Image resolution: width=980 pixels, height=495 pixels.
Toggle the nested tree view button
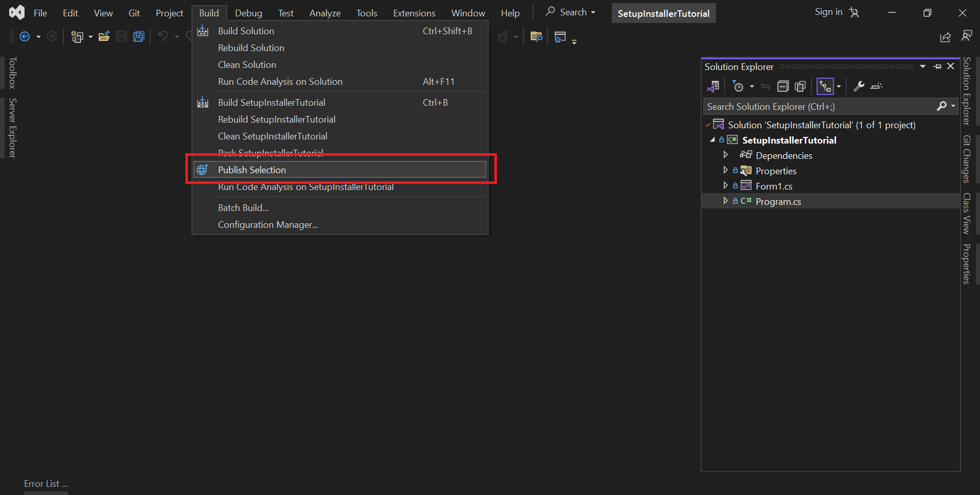825,86
